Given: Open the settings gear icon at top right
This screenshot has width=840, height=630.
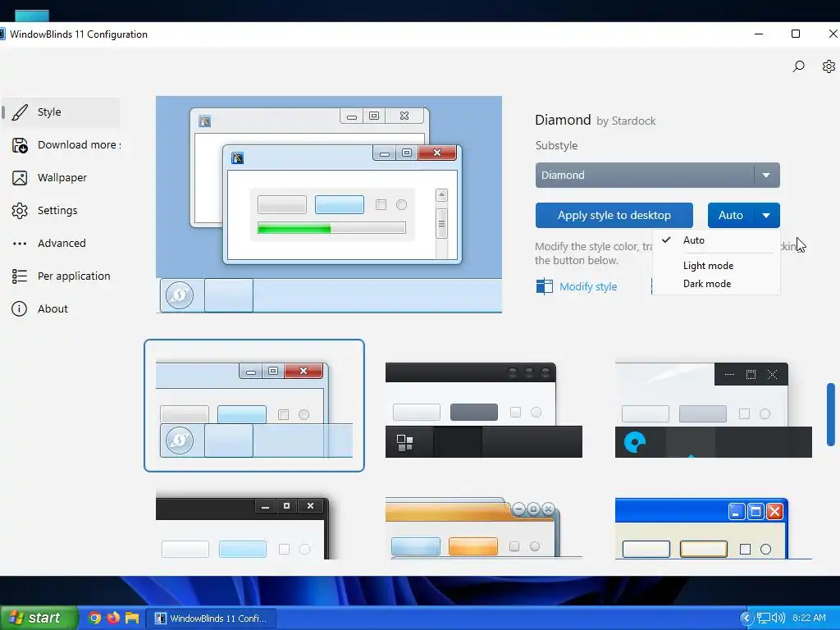Looking at the screenshot, I should [829, 66].
